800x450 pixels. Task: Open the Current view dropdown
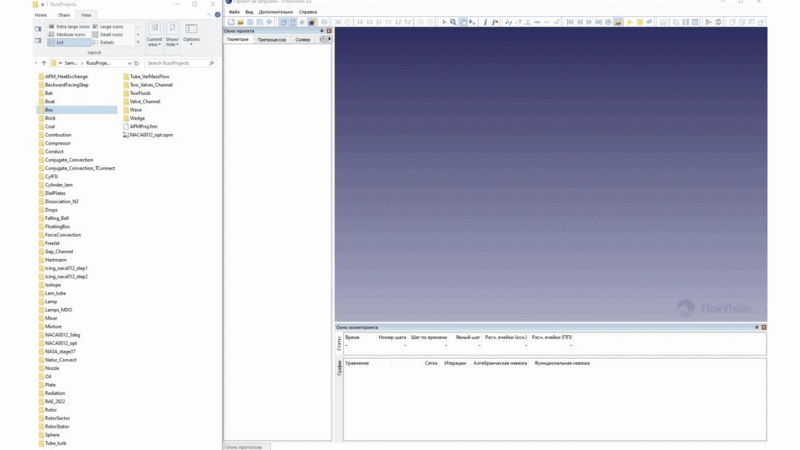[154, 35]
